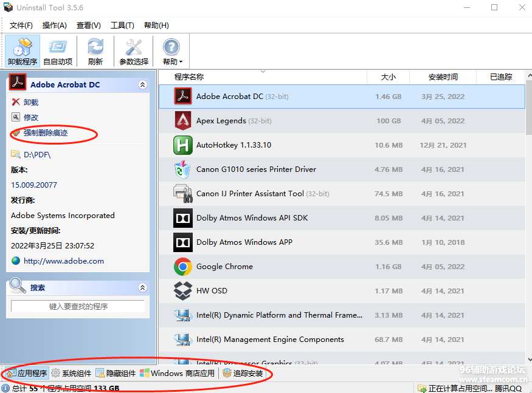This screenshot has width=532, height=393.
Task: Collapse the Adobe Acrobat DC details panel
Action: (x=142, y=85)
